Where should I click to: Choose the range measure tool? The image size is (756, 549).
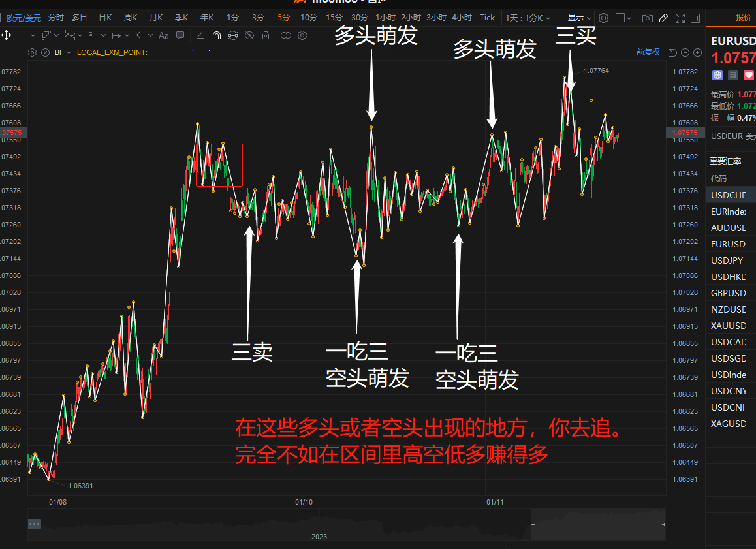coord(117,35)
